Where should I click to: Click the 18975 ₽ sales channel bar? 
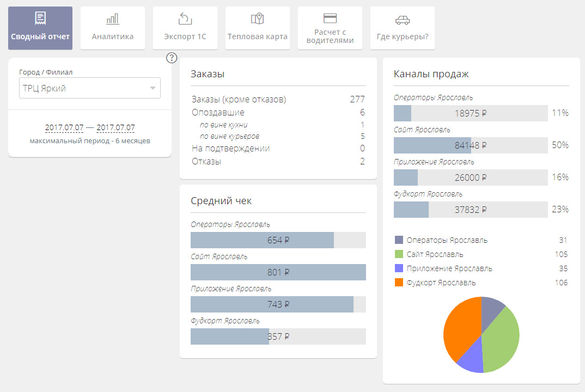click(471, 113)
